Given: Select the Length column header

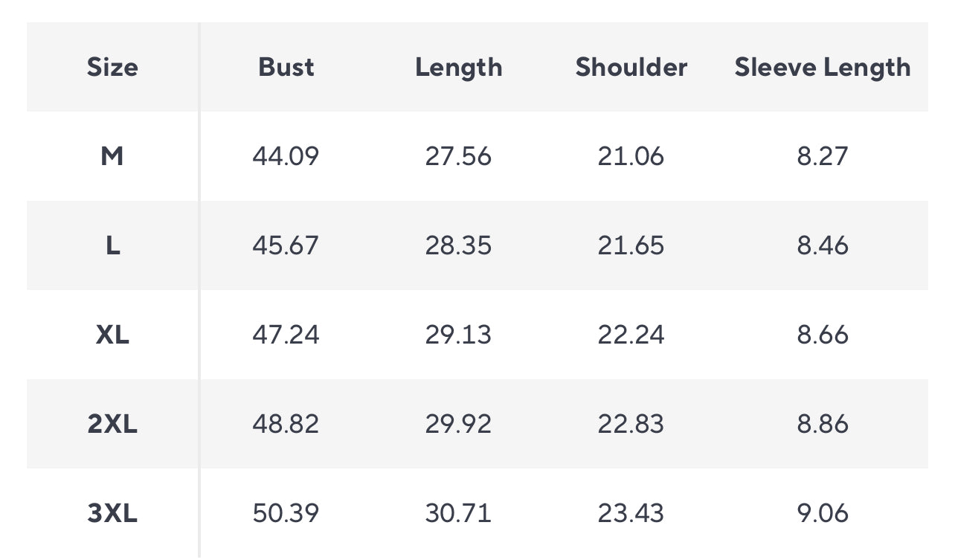Looking at the screenshot, I should [x=459, y=68].
